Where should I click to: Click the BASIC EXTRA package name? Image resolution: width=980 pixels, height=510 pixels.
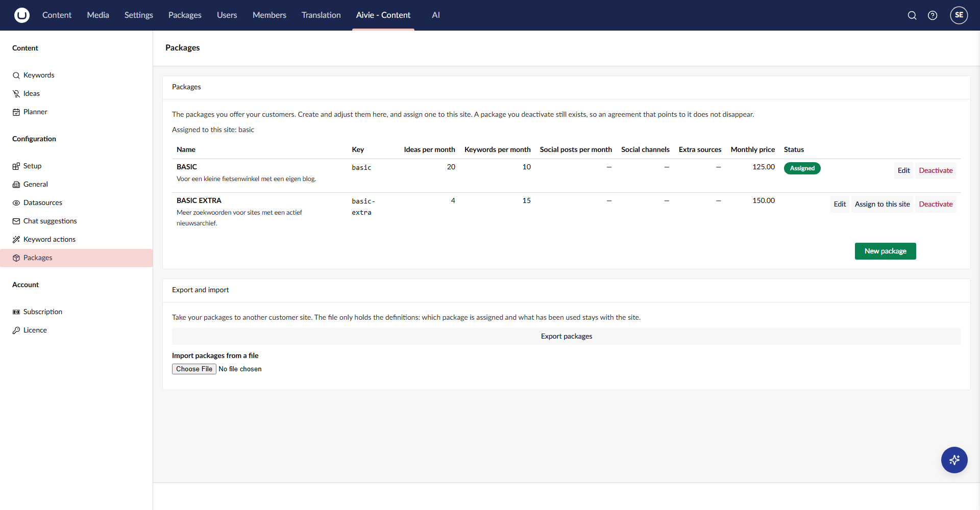click(199, 200)
